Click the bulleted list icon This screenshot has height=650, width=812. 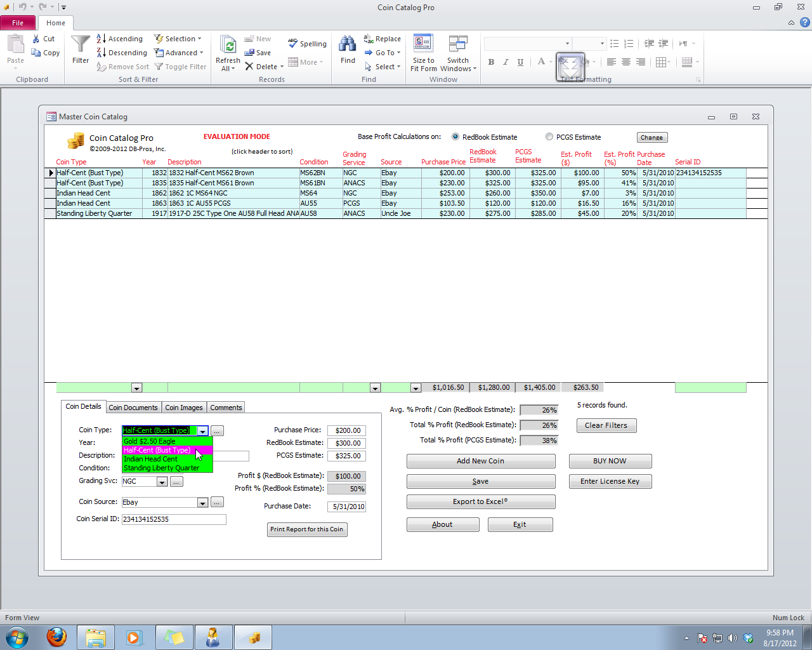[x=614, y=43]
